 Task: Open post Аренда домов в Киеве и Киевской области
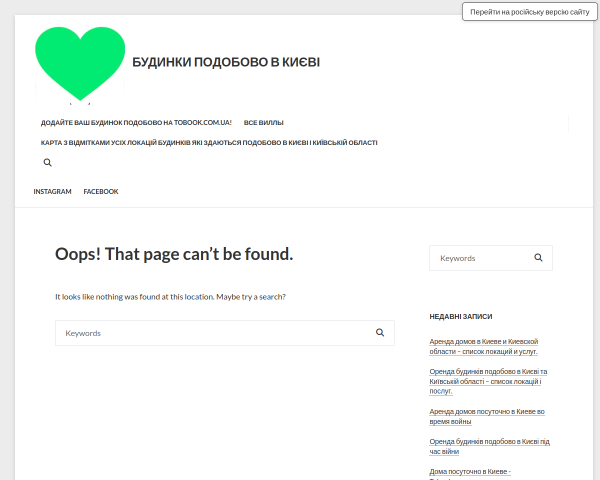[x=484, y=346]
